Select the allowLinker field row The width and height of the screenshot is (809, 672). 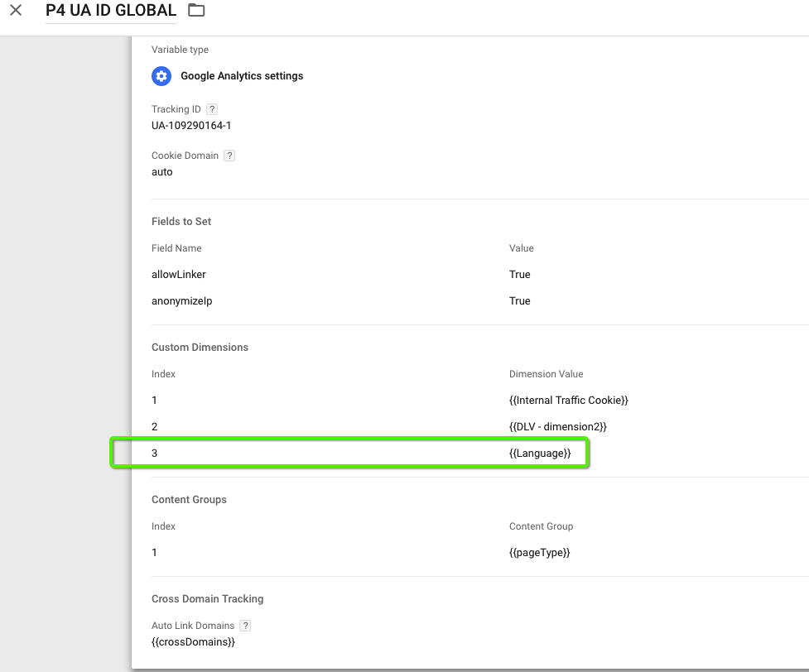pos(479,275)
